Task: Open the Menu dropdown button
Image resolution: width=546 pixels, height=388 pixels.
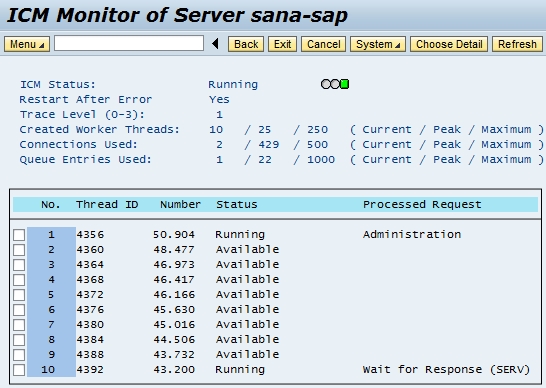Action: (27, 44)
